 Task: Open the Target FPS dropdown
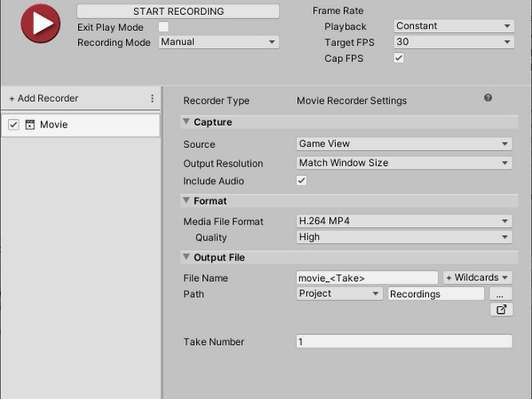(x=454, y=42)
